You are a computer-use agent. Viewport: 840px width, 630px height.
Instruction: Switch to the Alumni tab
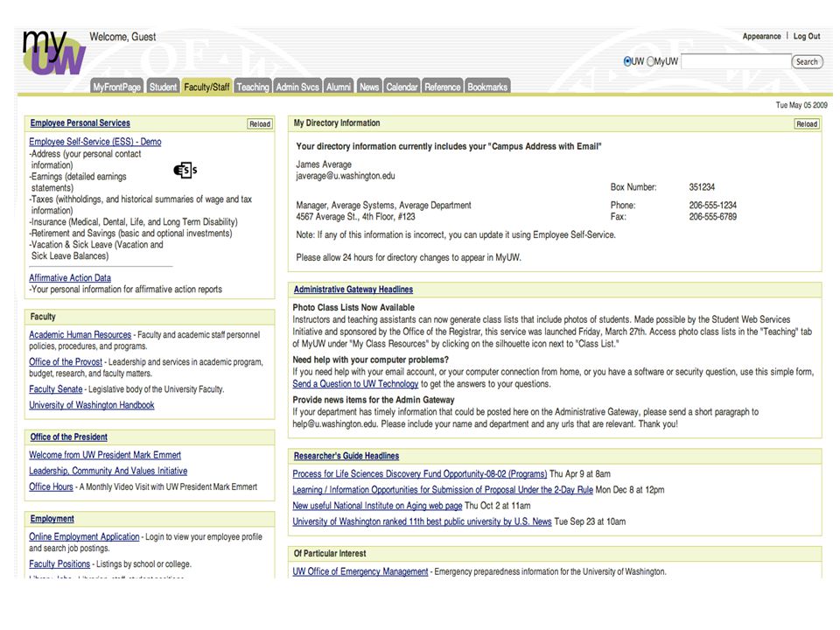point(339,87)
